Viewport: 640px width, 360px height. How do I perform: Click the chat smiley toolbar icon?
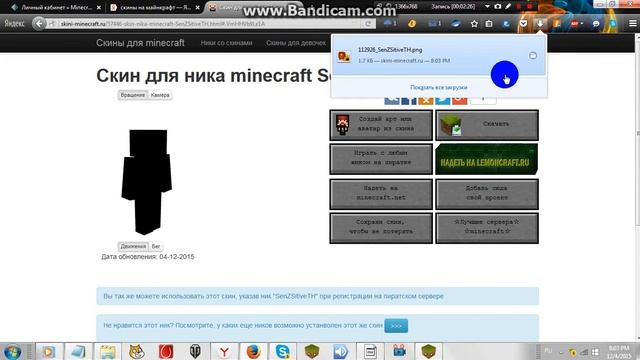[596, 24]
